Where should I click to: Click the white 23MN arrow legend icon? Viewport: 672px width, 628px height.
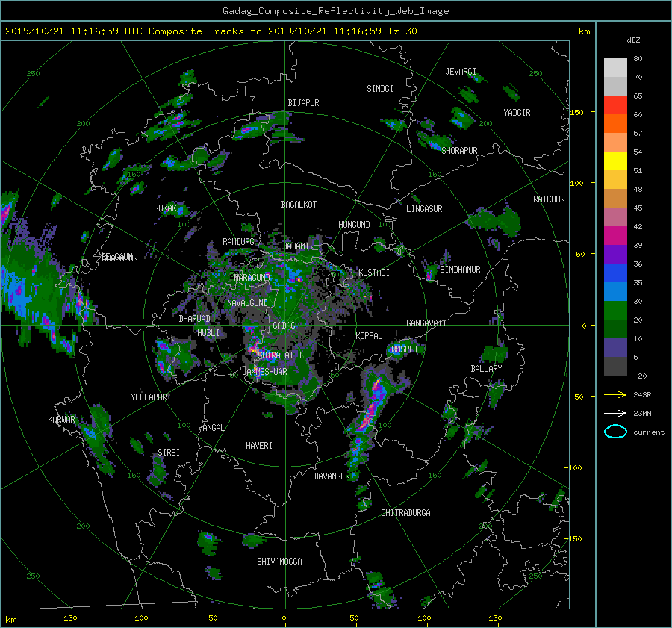point(615,413)
